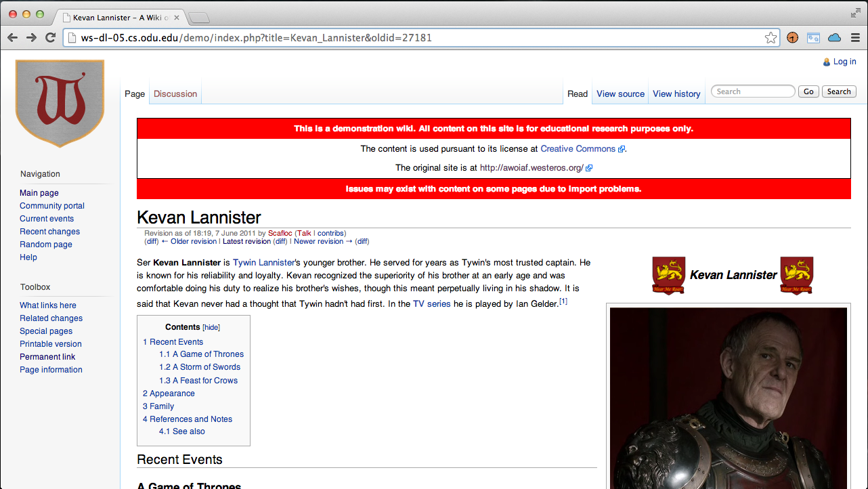Open the View source tab
This screenshot has height=489, width=868.
pyautogui.click(x=620, y=94)
